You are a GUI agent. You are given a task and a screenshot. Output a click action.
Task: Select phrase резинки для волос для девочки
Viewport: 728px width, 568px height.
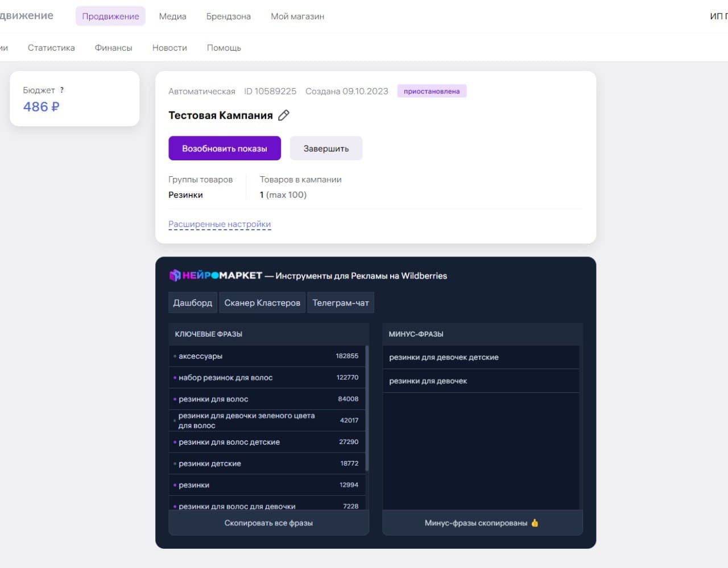coord(267,503)
